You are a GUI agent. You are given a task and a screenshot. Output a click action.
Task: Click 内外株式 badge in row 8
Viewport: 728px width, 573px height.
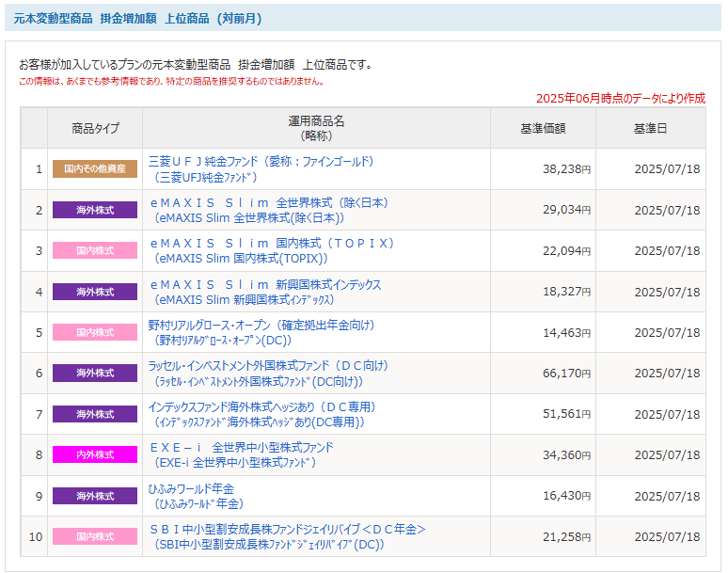(95, 455)
